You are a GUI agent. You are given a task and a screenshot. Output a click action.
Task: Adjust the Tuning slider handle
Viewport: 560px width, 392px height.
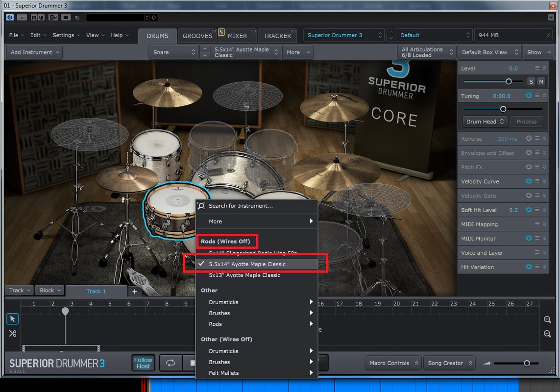click(x=503, y=109)
